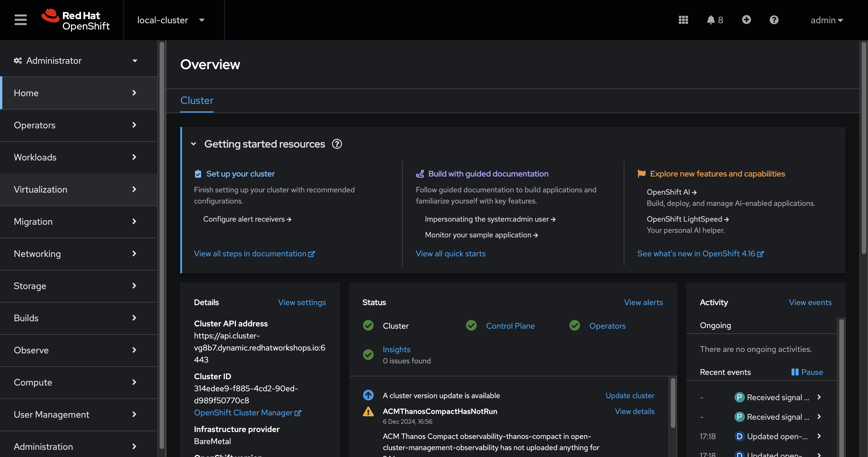Click the Getting started resources help icon
This screenshot has height=457, width=868.
(337, 144)
